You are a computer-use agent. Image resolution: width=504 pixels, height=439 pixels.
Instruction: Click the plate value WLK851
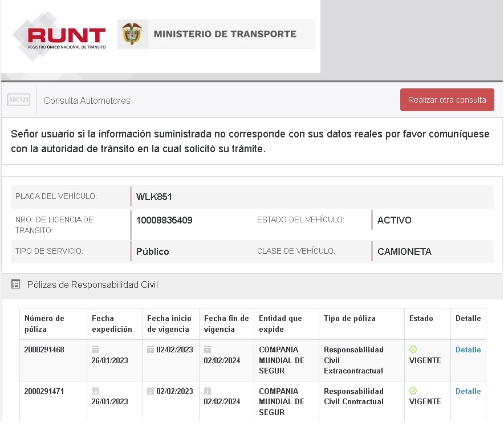[154, 197]
